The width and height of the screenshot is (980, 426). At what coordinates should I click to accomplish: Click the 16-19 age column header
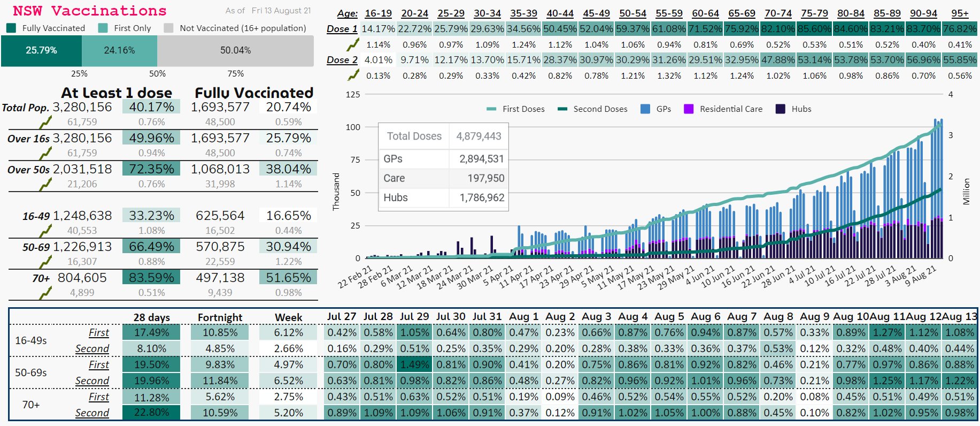click(x=379, y=13)
